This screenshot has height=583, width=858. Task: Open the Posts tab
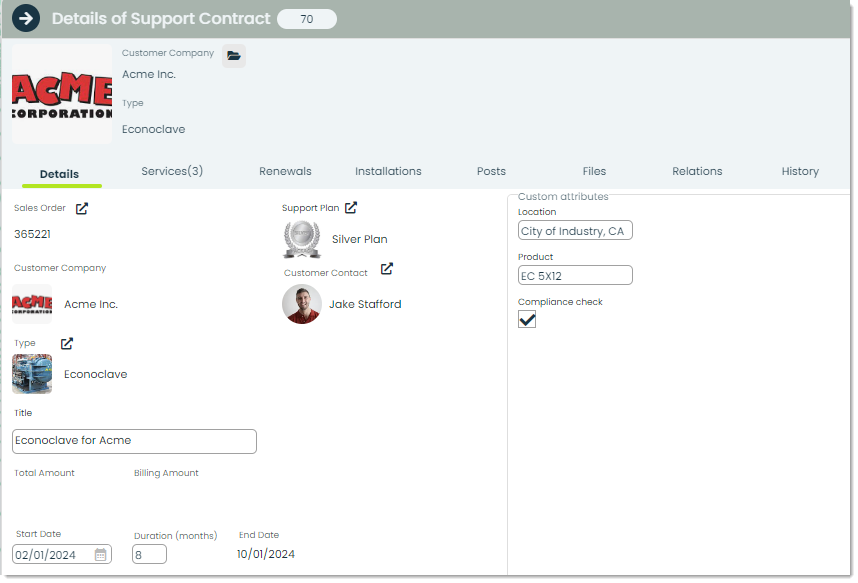[x=491, y=171]
